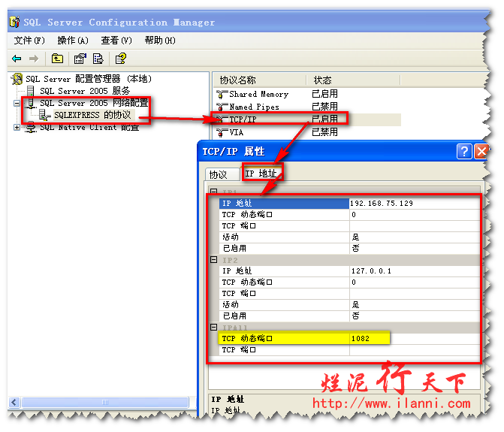
Task: Click the 已禁用 status of Named Pipes
Action: point(324,107)
